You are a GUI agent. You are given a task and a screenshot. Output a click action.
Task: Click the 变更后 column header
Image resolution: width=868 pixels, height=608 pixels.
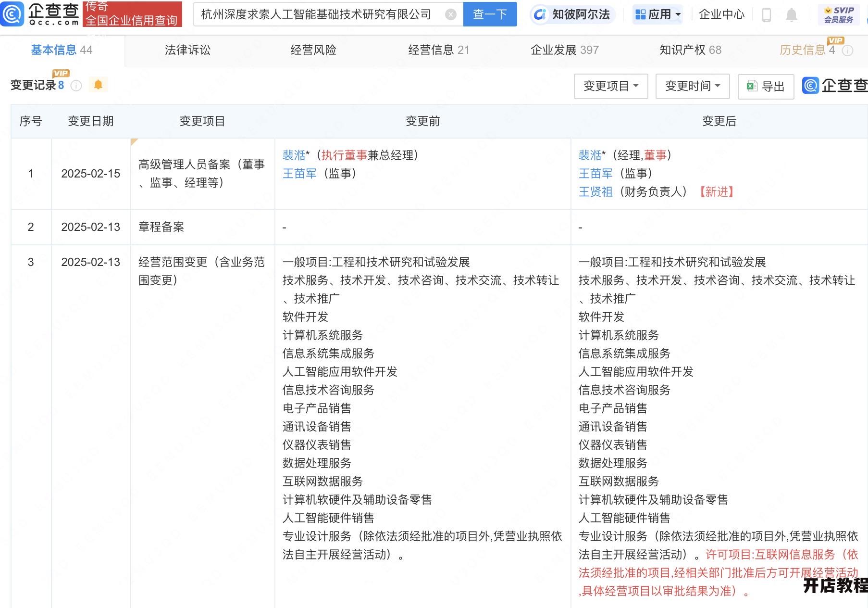point(719,121)
